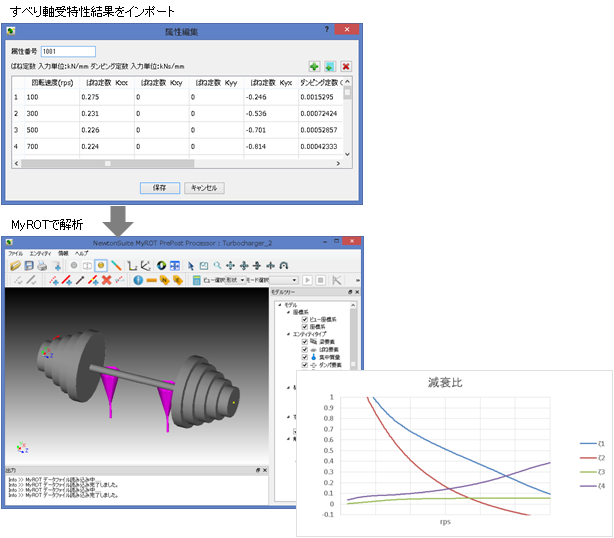
Task: Uncheck the ダンパ要素 checkbox
Action: 304,365
